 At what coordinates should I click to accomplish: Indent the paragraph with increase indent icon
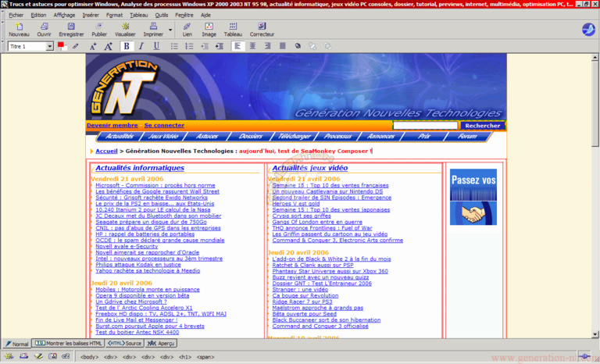pyautogui.click(x=220, y=46)
